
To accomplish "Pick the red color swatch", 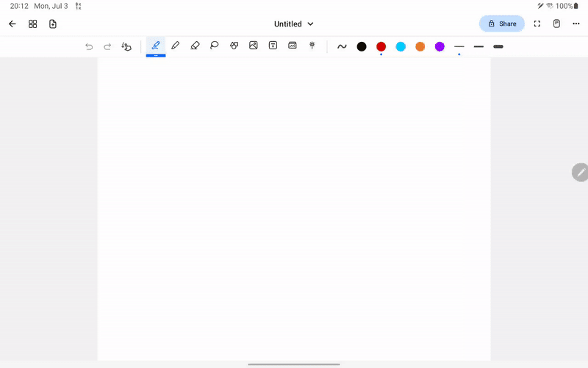I will pyautogui.click(x=381, y=46).
